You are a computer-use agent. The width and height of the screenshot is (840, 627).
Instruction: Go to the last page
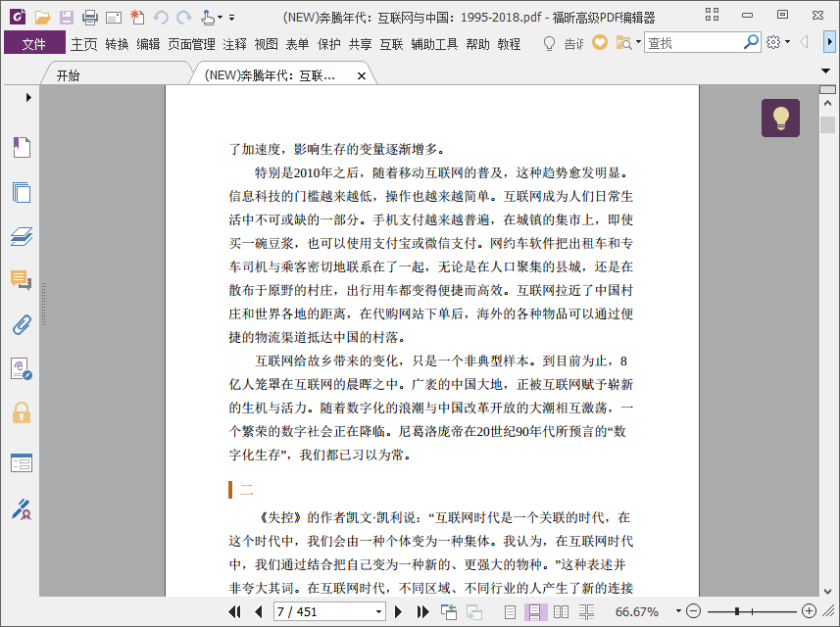tap(422, 611)
